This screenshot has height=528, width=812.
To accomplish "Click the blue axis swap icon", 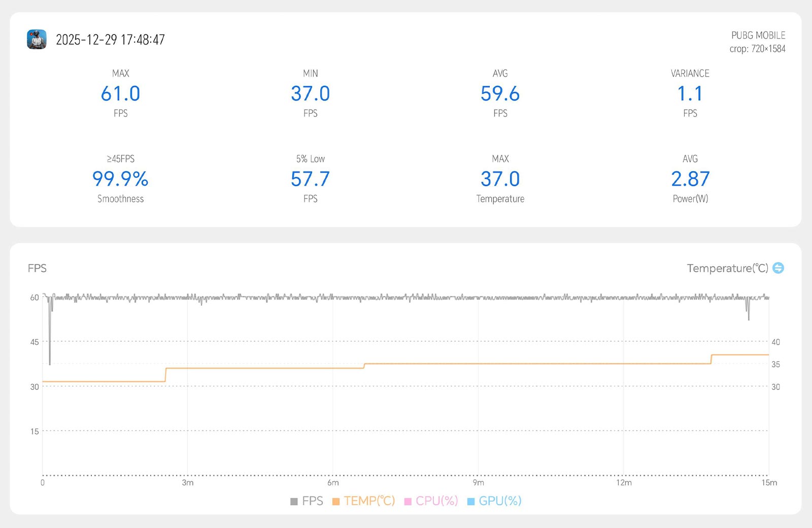I will pos(778,268).
